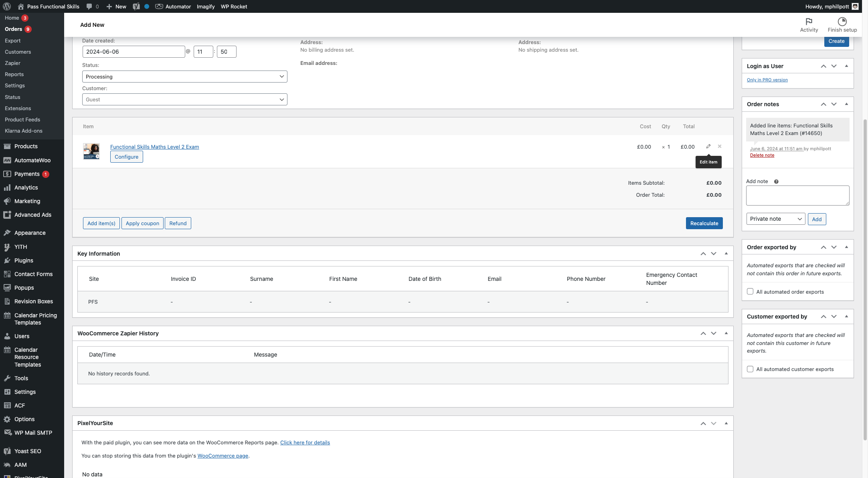Check All automated order exports
Image resolution: width=868 pixels, height=478 pixels.
click(x=750, y=292)
